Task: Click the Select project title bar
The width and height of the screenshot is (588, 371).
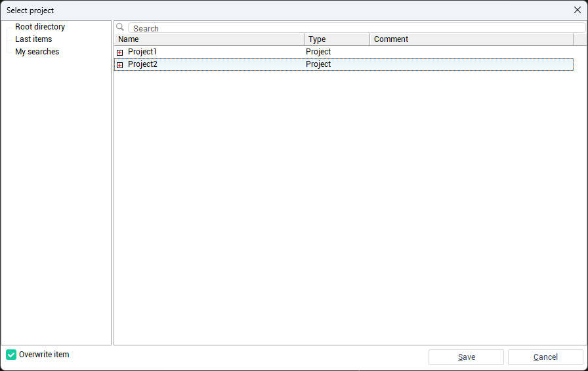Action: (262, 10)
